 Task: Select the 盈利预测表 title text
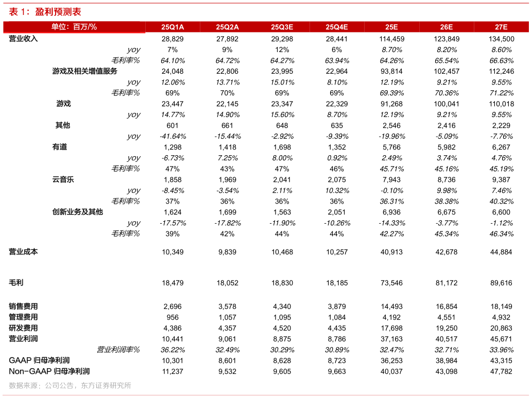58,12
